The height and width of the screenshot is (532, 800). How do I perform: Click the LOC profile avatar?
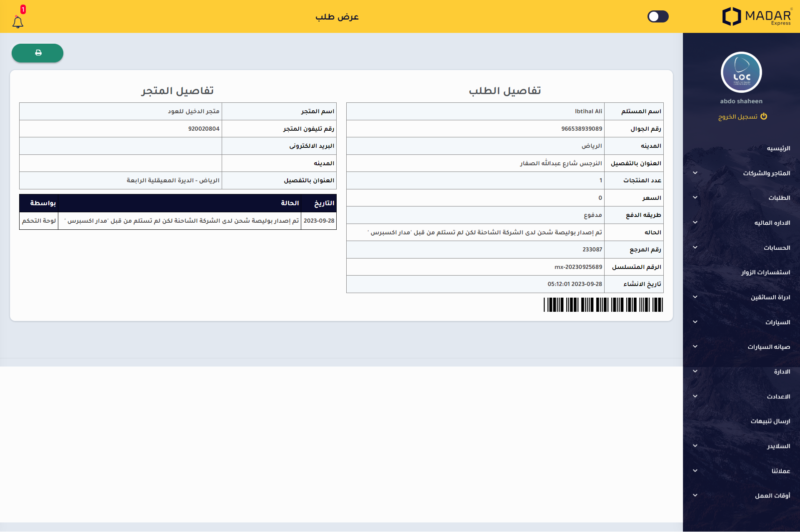click(741, 72)
